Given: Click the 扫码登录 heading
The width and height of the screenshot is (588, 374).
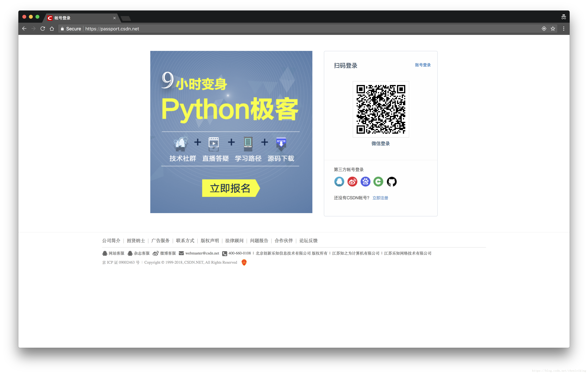Looking at the screenshot, I should click(x=346, y=66).
